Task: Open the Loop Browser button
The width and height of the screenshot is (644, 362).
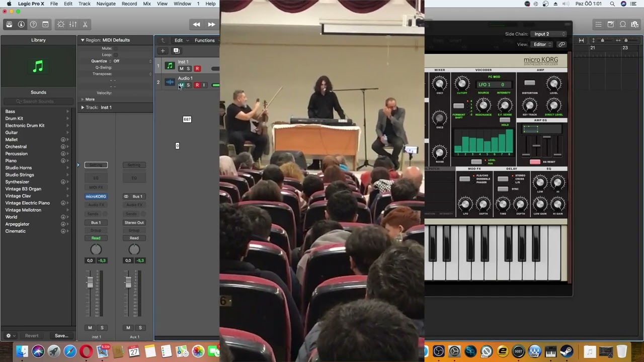Action: pos(622,24)
